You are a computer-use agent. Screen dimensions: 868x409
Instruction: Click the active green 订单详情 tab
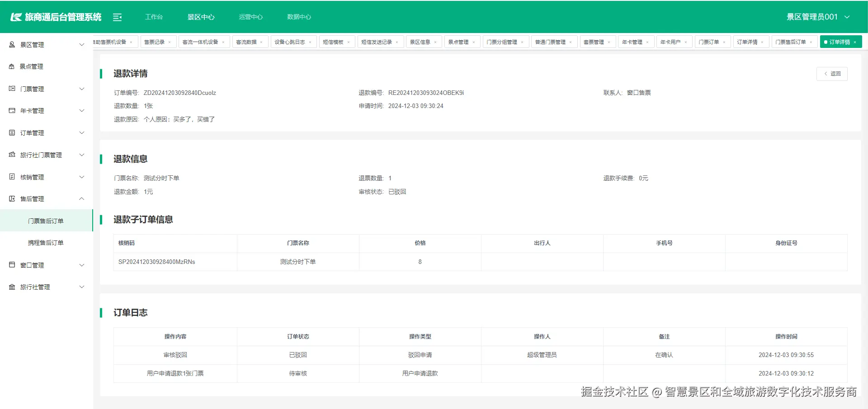tap(839, 42)
